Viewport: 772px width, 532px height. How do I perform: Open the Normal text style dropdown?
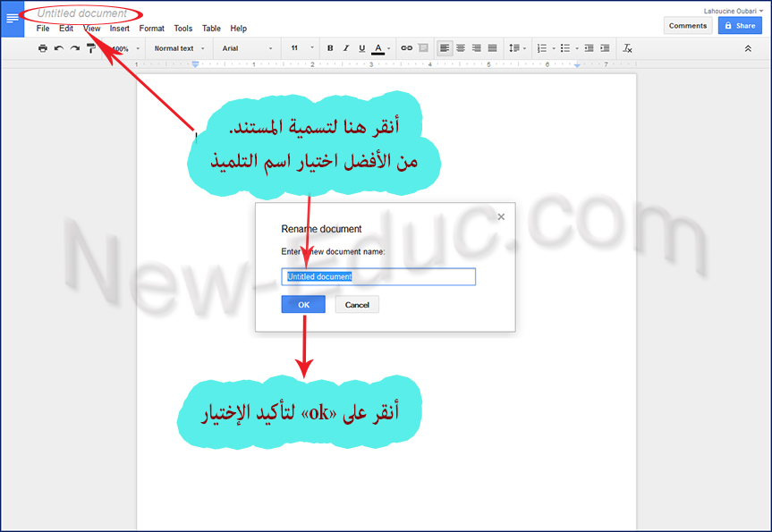[x=179, y=48]
